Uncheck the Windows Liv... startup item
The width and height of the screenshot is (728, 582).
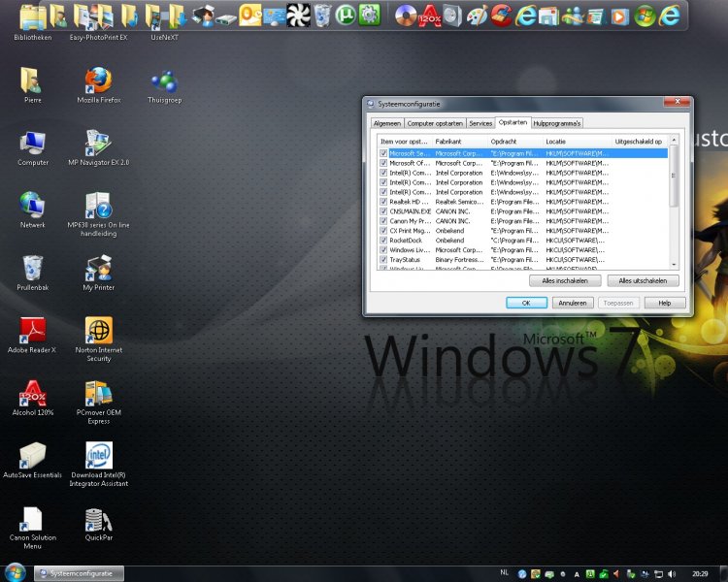click(x=383, y=250)
